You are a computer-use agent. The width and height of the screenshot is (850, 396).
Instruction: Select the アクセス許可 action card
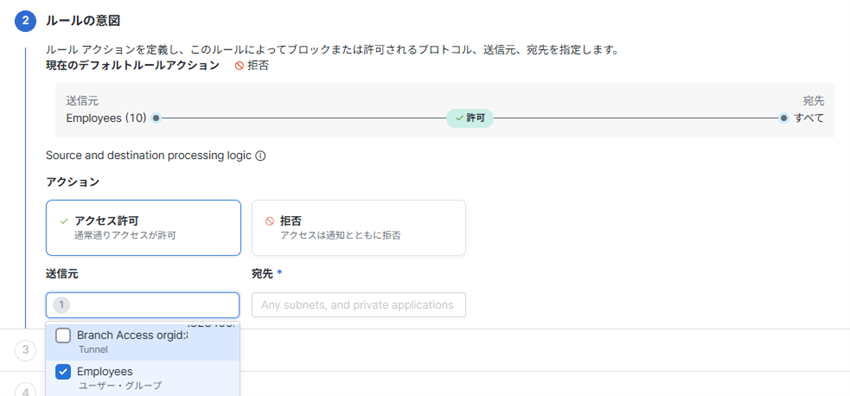[143, 228]
